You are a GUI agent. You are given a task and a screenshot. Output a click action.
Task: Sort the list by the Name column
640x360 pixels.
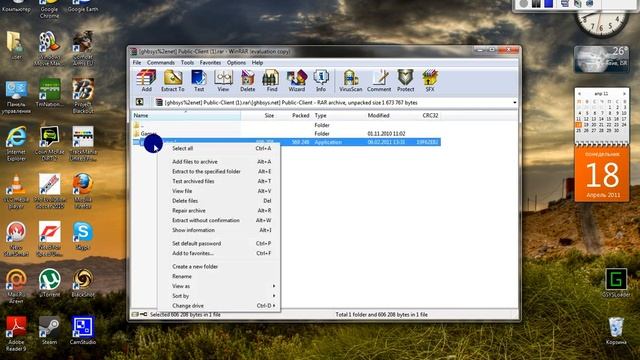(x=186, y=116)
